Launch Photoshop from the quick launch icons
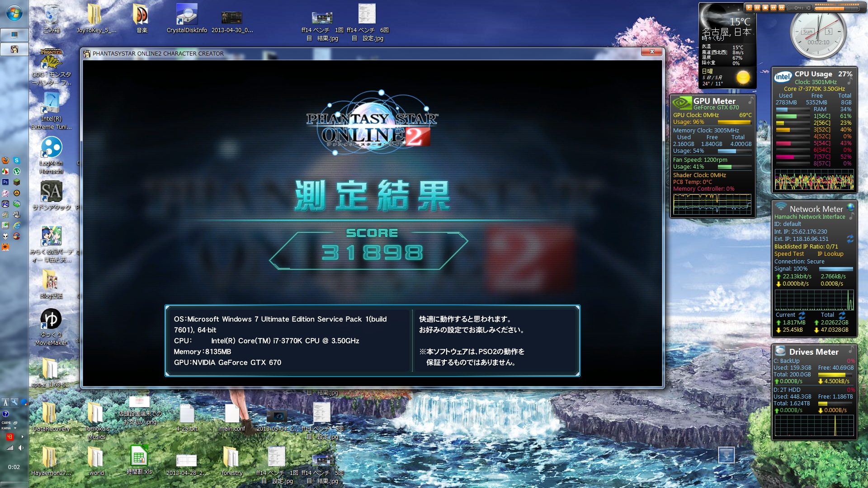868x488 pixels. (5, 182)
